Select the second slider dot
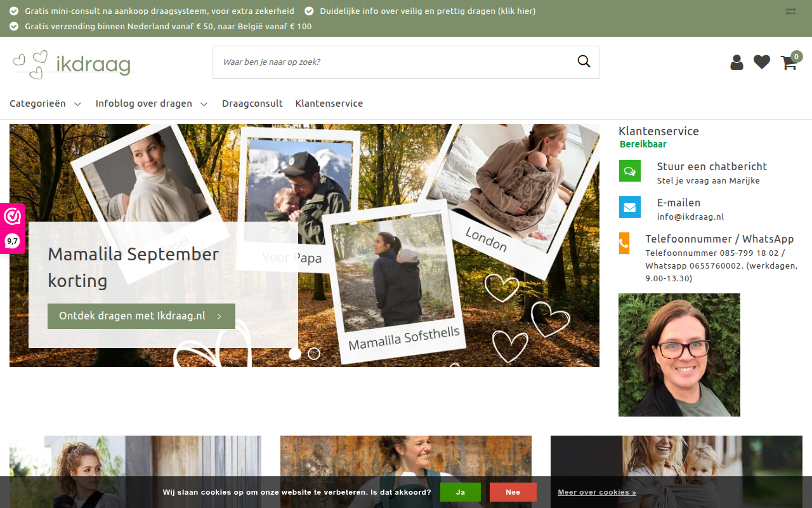Viewport: 812px width, 508px height. [314, 354]
